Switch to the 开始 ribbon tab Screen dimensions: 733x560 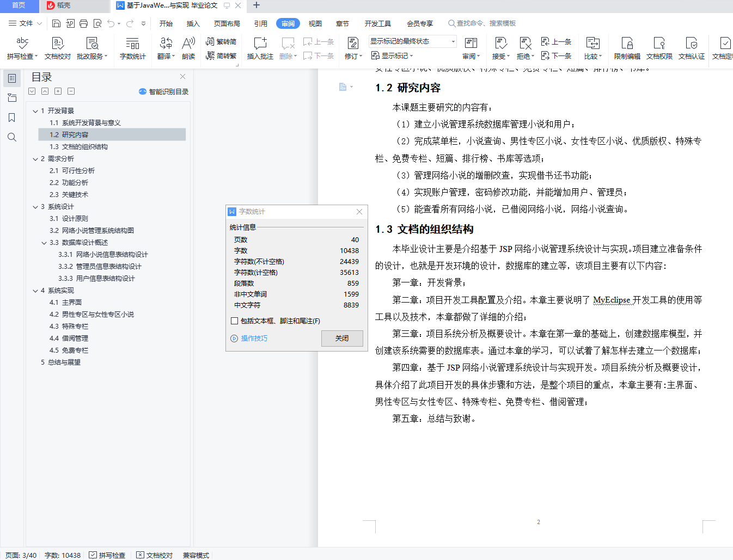click(x=166, y=23)
